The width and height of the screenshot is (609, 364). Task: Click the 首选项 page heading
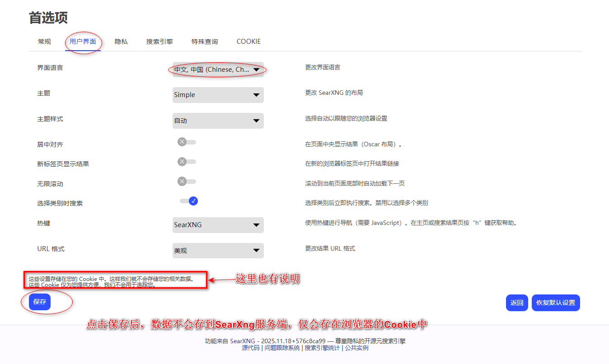pos(48,18)
